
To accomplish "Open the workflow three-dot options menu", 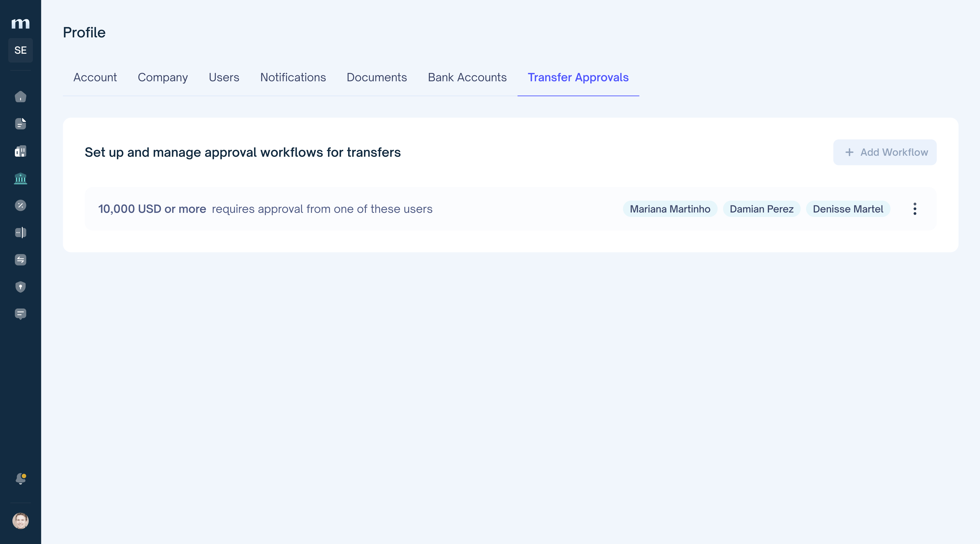I will 915,209.
